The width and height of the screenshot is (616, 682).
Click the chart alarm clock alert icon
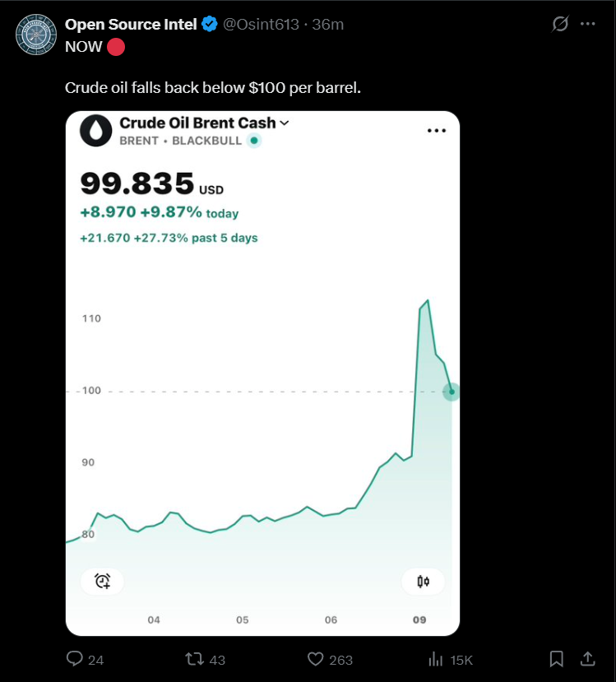pos(103,582)
